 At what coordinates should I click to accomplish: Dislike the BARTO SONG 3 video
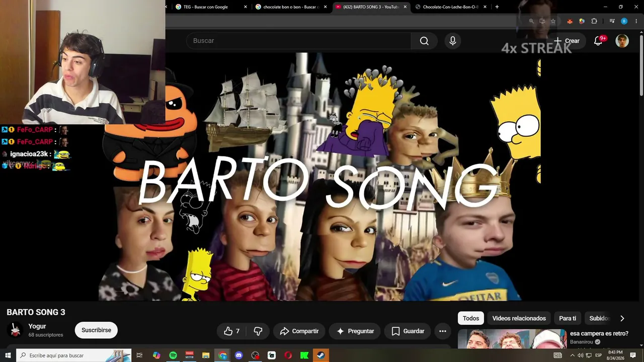tap(258, 331)
